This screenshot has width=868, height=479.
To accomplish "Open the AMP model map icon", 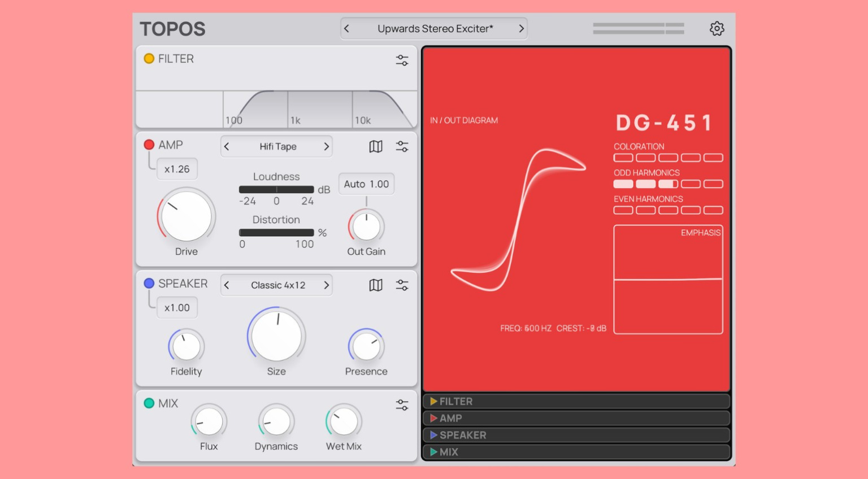I will coord(376,147).
